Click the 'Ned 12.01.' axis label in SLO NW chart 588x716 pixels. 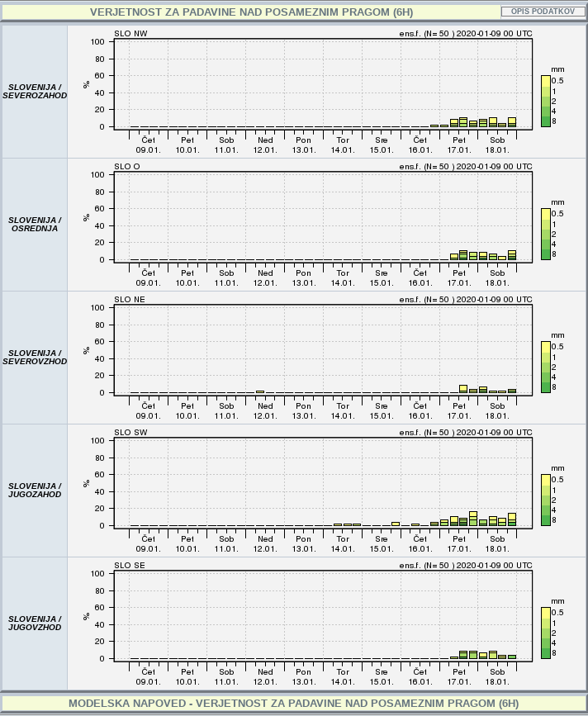(264, 145)
